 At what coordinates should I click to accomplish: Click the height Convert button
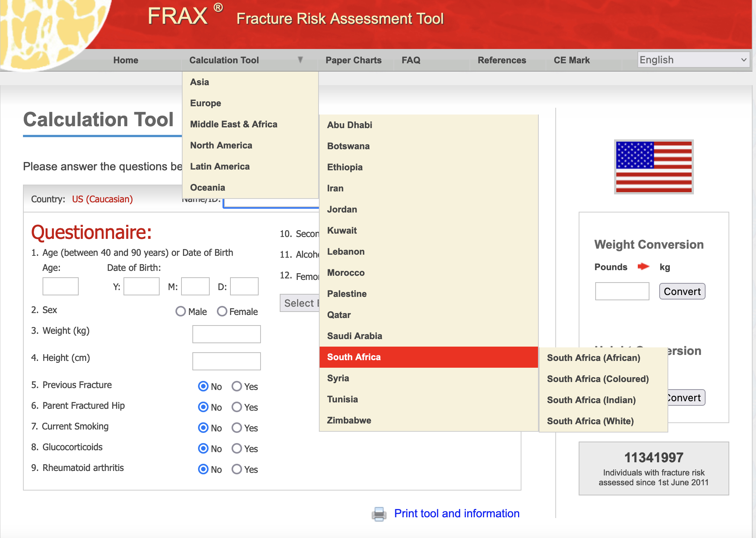pos(686,398)
